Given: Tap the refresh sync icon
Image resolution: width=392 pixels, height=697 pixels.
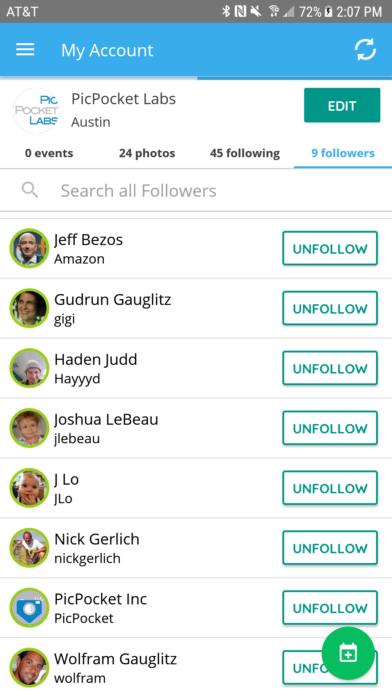Looking at the screenshot, I should point(365,49).
